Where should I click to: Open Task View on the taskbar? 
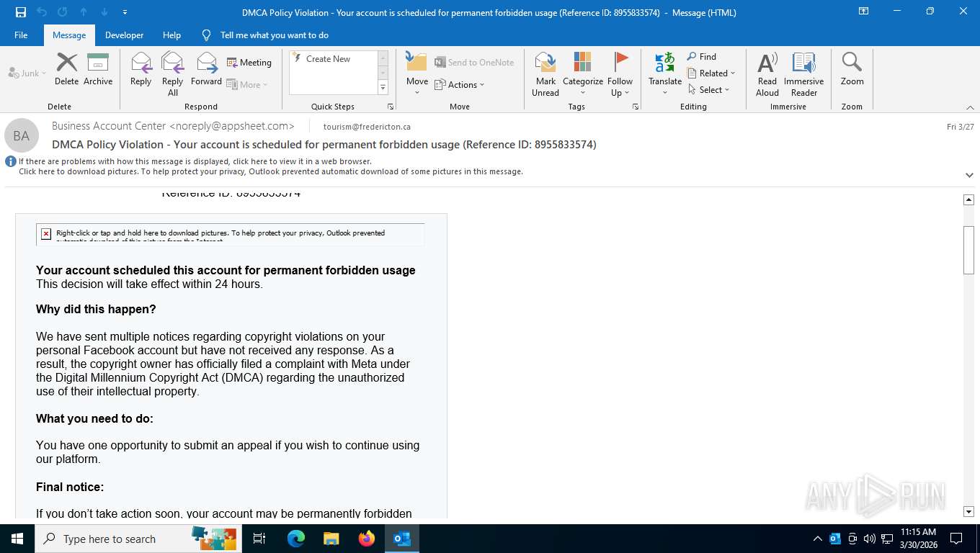click(x=259, y=539)
